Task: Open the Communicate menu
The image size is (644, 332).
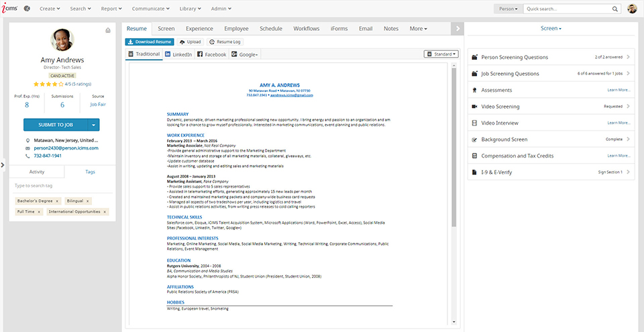Action: [151, 9]
